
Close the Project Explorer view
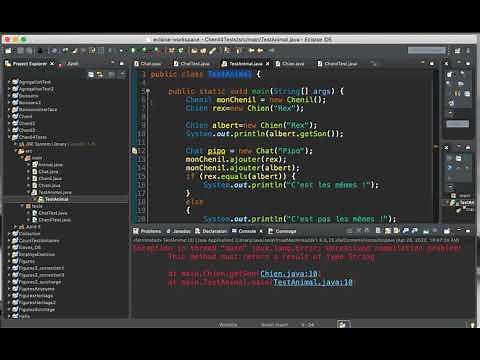point(52,63)
